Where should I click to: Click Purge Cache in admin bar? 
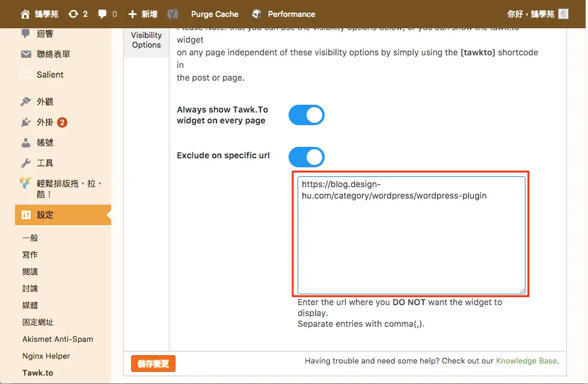[x=215, y=14]
